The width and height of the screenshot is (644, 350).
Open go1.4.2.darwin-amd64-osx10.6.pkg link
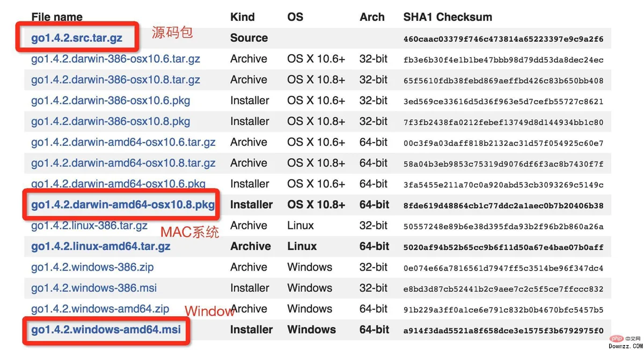click(118, 184)
